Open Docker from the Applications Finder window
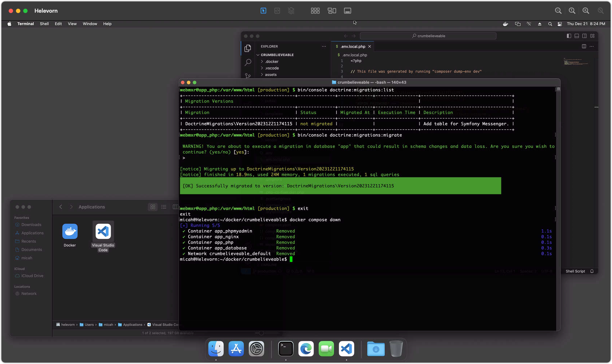The height and width of the screenshot is (364, 612). [70, 231]
